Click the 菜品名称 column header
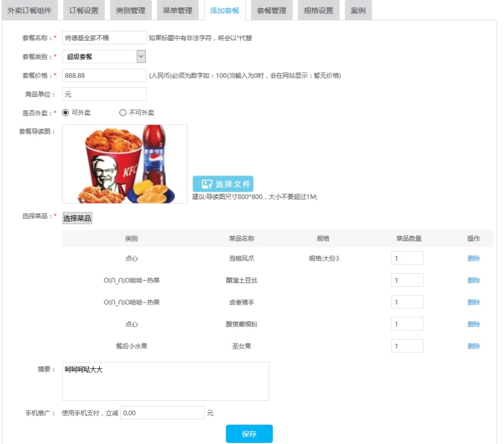Image resolution: width=504 pixels, height=444 pixels. coord(242,239)
